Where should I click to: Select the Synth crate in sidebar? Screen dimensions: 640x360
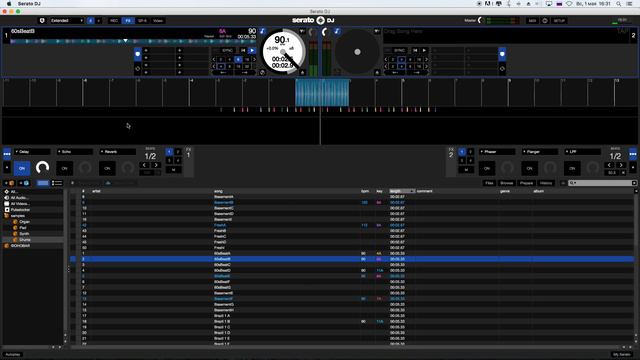click(24, 234)
